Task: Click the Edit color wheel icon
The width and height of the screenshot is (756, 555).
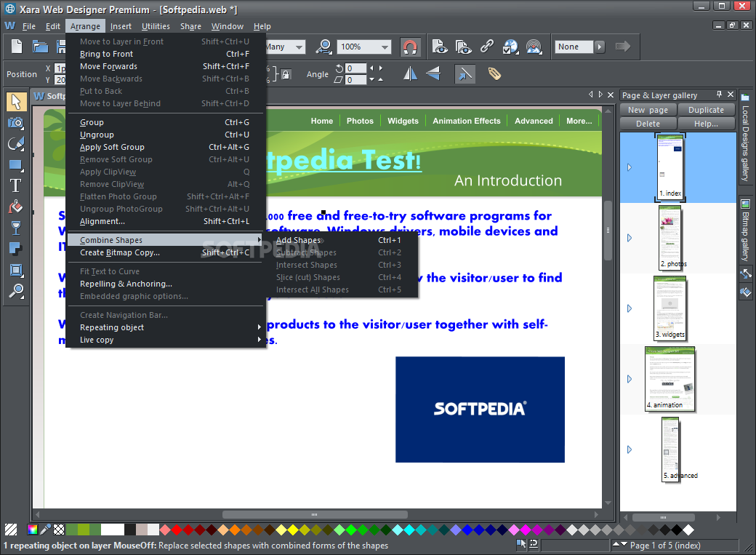Action: point(32,530)
